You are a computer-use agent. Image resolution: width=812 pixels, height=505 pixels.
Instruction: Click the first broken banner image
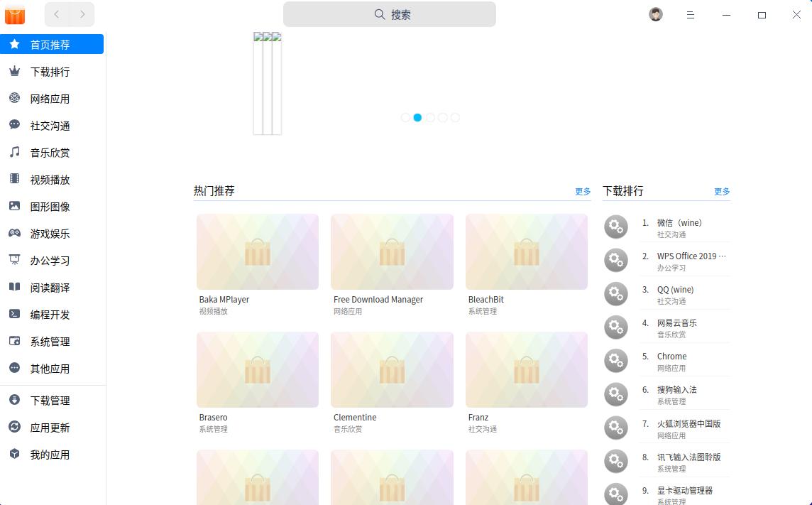tap(258, 83)
